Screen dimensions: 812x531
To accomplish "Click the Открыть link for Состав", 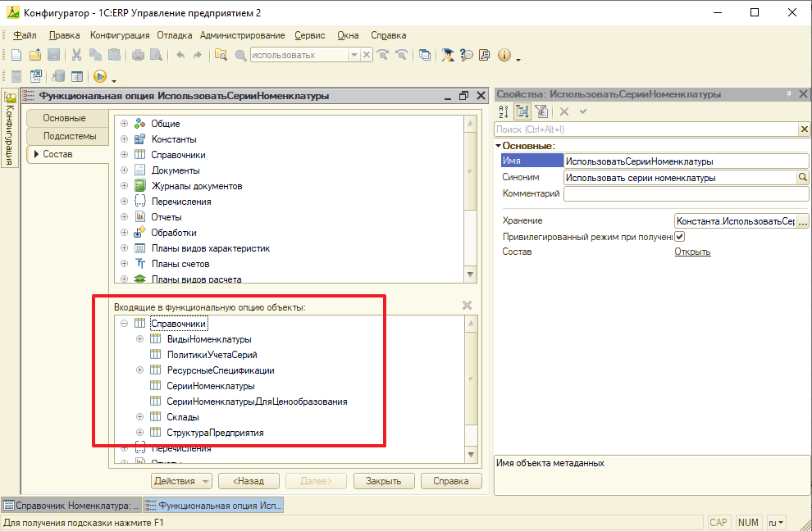I will click(x=692, y=252).
